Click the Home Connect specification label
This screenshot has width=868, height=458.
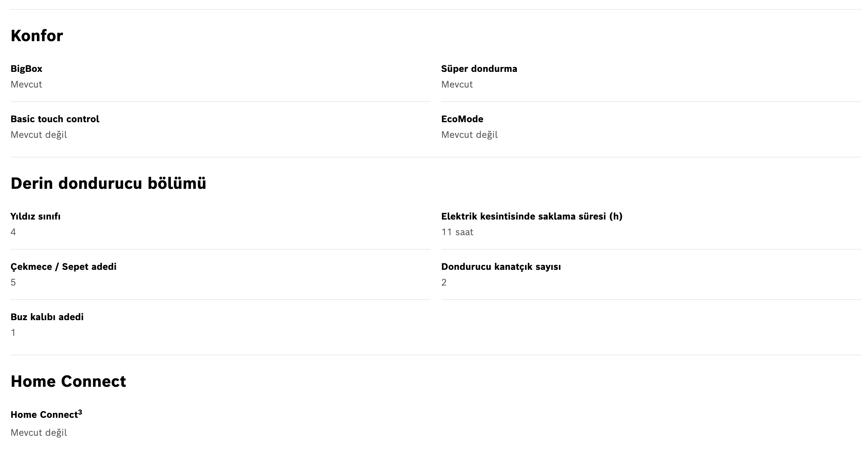click(x=44, y=415)
